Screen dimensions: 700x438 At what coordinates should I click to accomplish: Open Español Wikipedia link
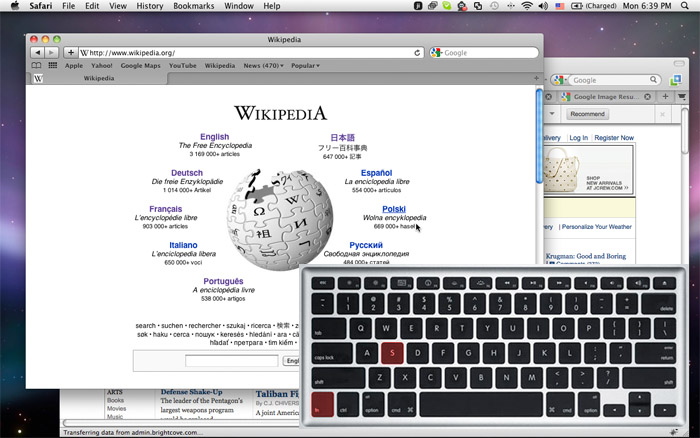point(376,173)
